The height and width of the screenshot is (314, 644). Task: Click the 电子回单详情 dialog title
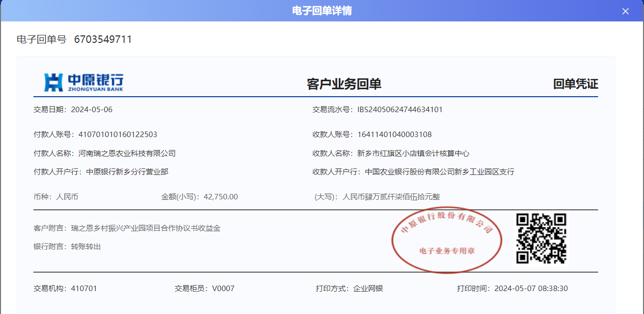(322, 11)
